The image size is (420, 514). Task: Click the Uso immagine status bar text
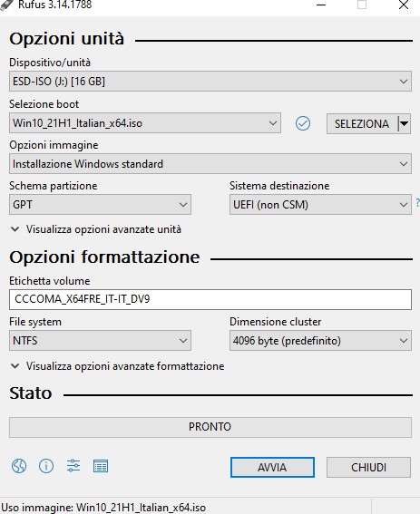click(103, 507)
